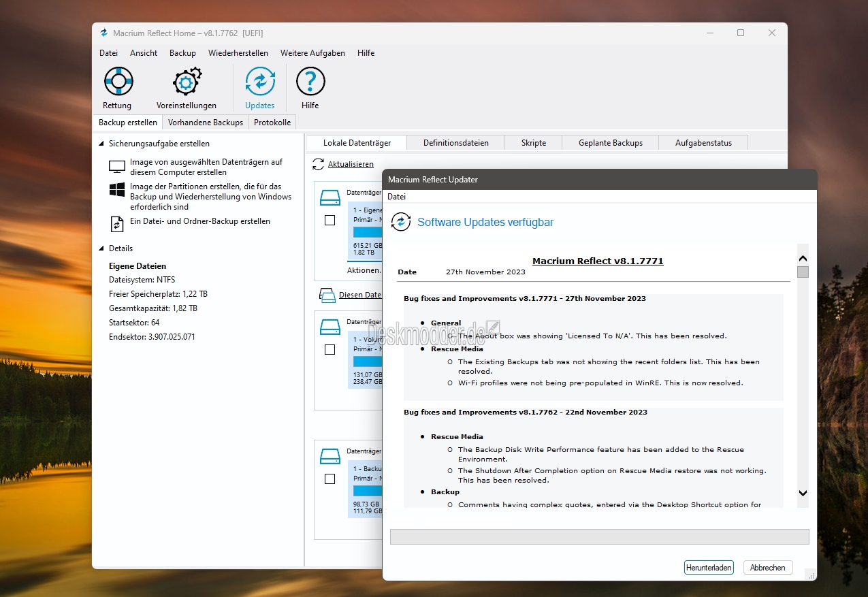
Task: Click the update icon beside Software Updates verfügbar
Action: (401, 222)
